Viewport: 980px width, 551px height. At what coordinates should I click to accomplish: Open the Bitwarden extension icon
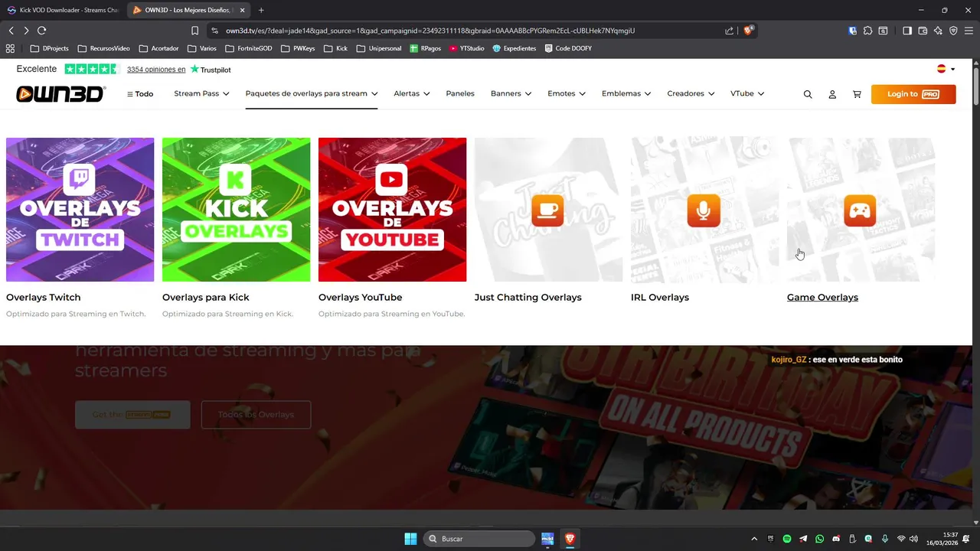(853, 31)
